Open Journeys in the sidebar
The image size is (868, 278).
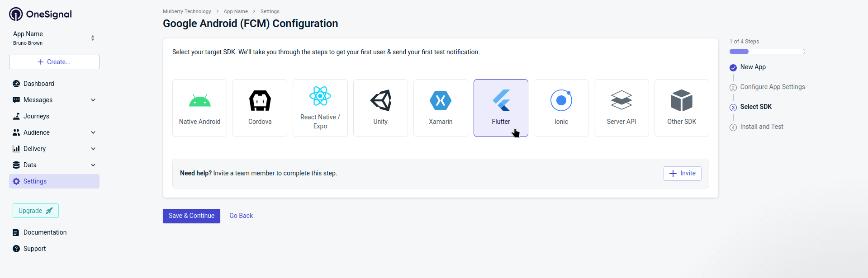click(54, 116)
